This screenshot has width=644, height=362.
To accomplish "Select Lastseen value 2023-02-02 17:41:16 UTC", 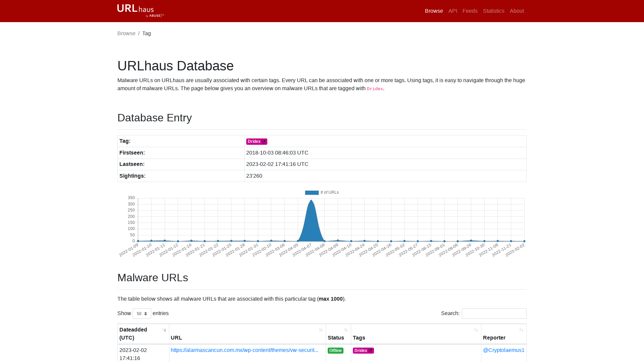I will [x=277, y=164].
